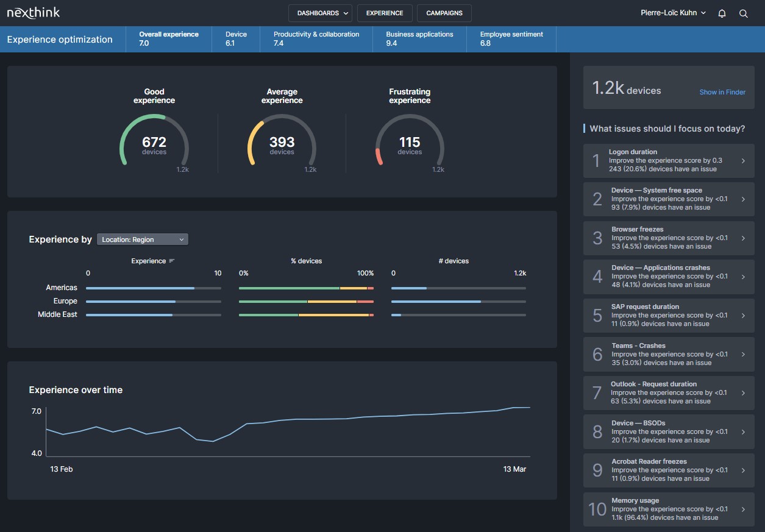Select EXPERIENCE in the top navigation

pyautogui.click(x=385, y=13)
